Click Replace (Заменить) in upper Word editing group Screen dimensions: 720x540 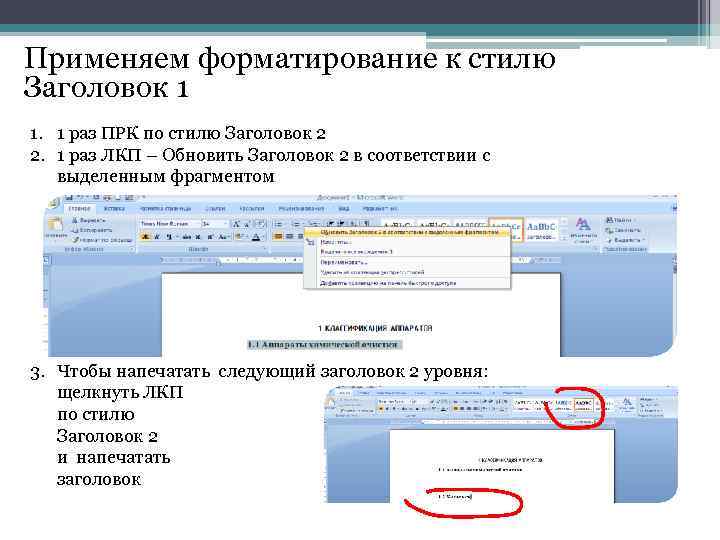[624, 230]
